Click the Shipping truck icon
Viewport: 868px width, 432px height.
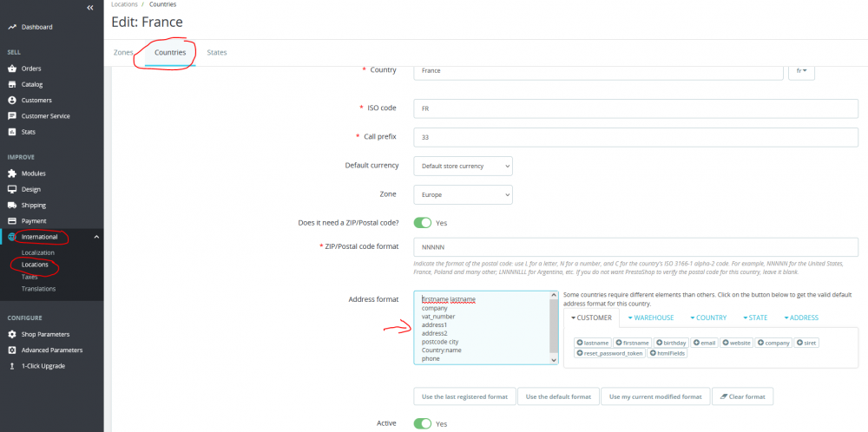(x=11, y=206)
